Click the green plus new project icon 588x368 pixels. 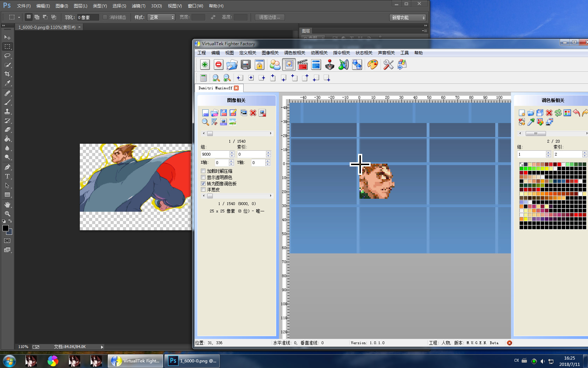[205, 64]
